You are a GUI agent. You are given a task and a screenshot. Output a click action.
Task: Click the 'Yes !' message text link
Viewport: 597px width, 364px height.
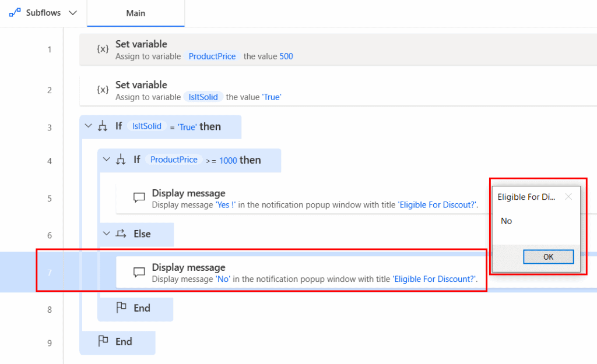point(226,205)
